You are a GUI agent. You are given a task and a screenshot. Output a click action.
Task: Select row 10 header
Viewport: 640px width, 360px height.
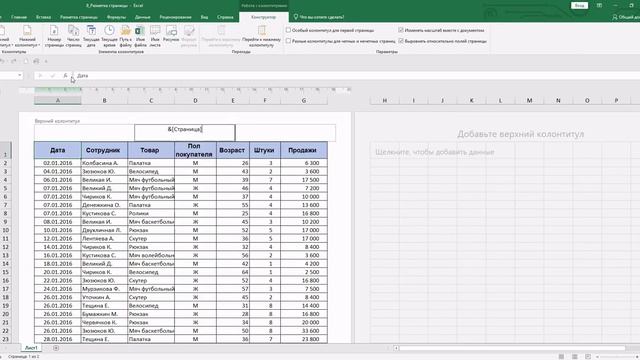click(5, 230)
